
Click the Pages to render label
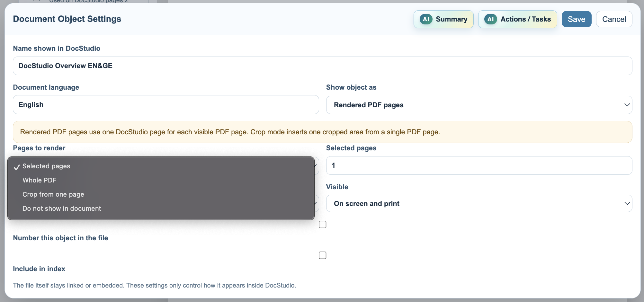pyautogui.click(x=39, y=148)
